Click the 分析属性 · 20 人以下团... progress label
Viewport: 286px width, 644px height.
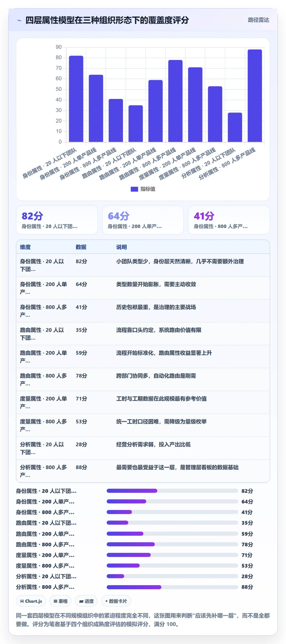click(46, 576)
